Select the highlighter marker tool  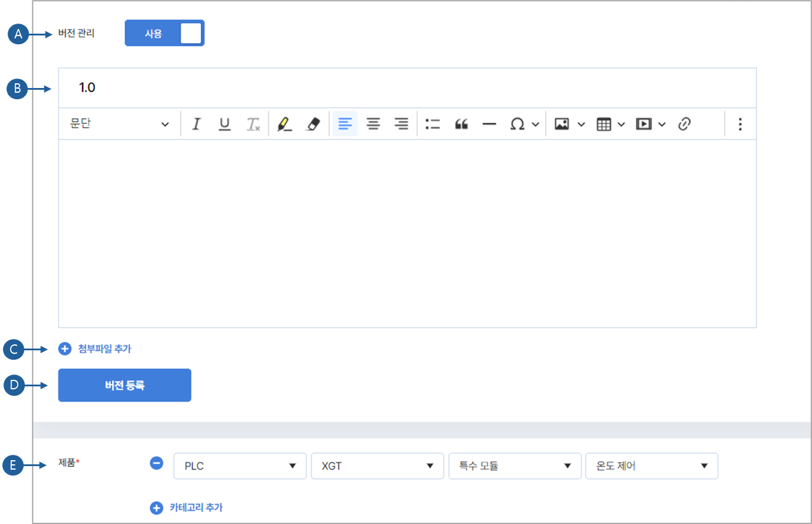[285, 124]
